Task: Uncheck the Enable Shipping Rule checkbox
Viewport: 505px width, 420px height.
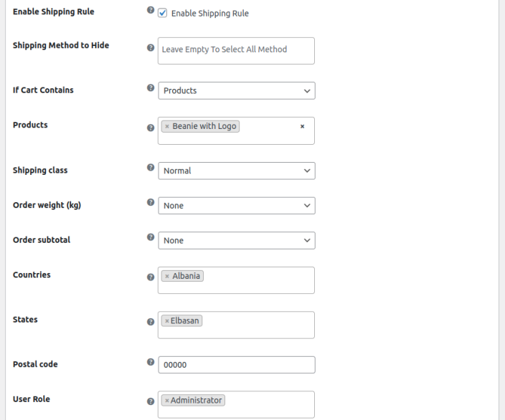Action: click(x=163, y=13)
